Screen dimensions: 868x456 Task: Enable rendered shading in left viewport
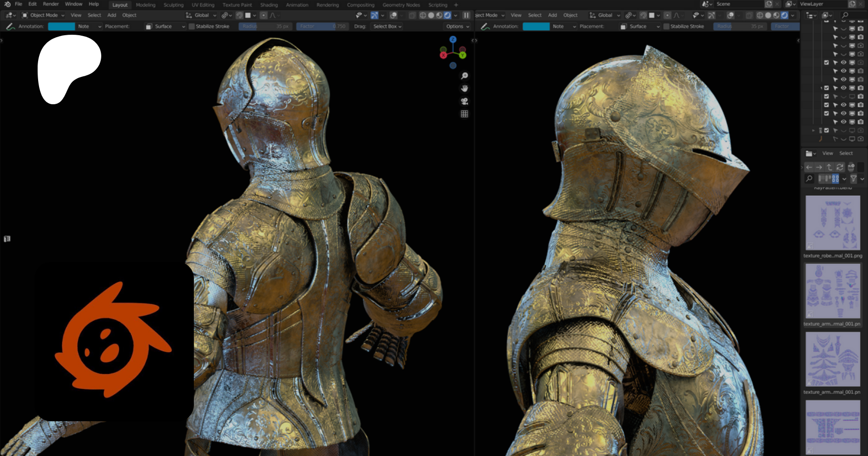point(447,15)
